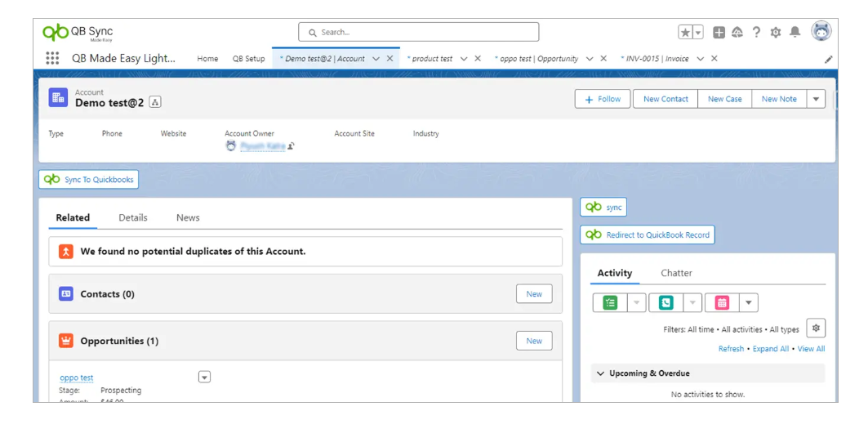Collapse the Upcoming & Overdue section
The width and height of the screenshot is (868, 429).
601,373
